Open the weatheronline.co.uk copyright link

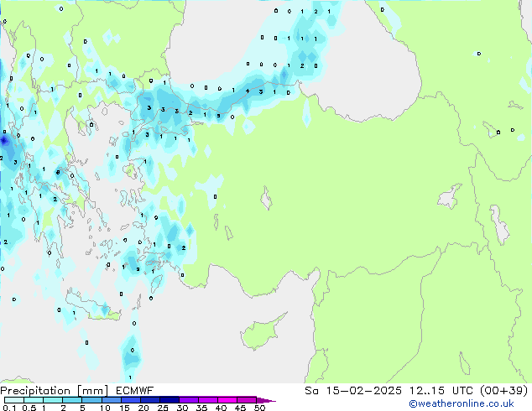click(x=462, y=403)
